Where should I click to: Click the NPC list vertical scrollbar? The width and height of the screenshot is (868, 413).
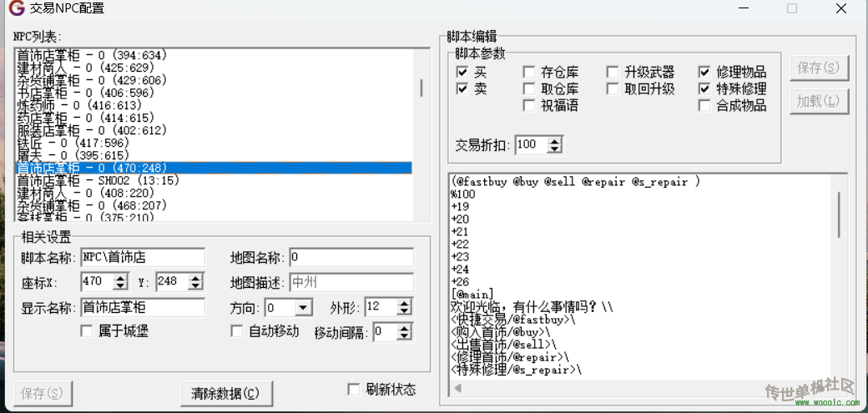pos(421,88)
